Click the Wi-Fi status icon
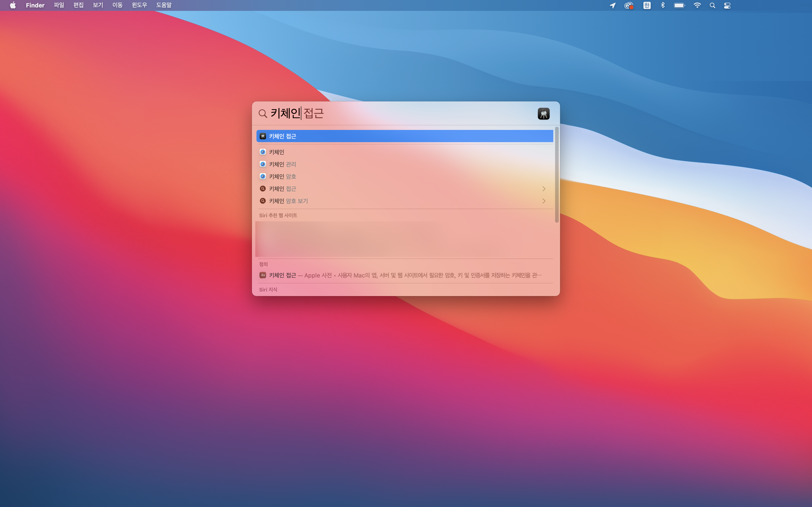 (697, 5)
